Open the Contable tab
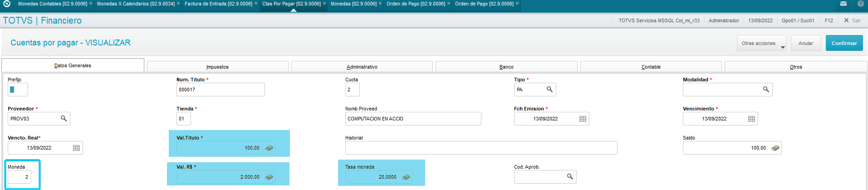This screenshot has height=190, width=868. coord(651,67)
